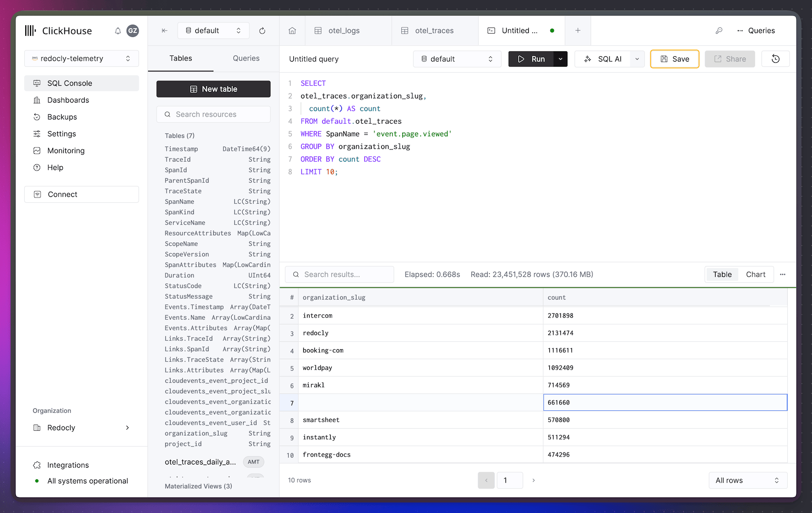Click the Untitled query title
Screen dimensions: 812x513
[314, 59]
